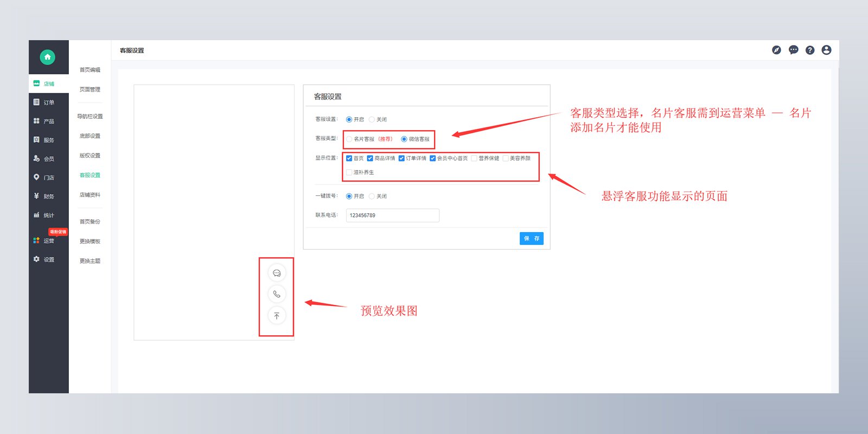Click the compass icon in the top bar
The image size is (868, 434).
coord(776,50)
